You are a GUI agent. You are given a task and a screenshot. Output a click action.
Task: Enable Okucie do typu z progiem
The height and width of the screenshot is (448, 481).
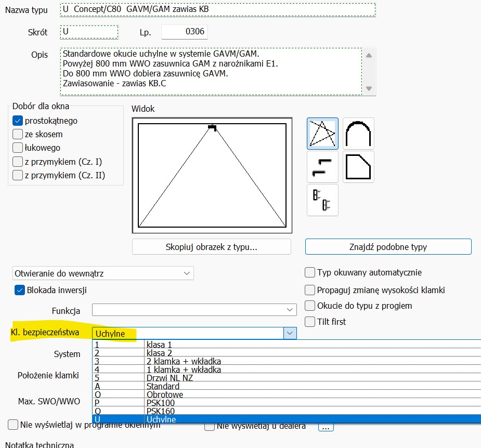tap(310, 306)
